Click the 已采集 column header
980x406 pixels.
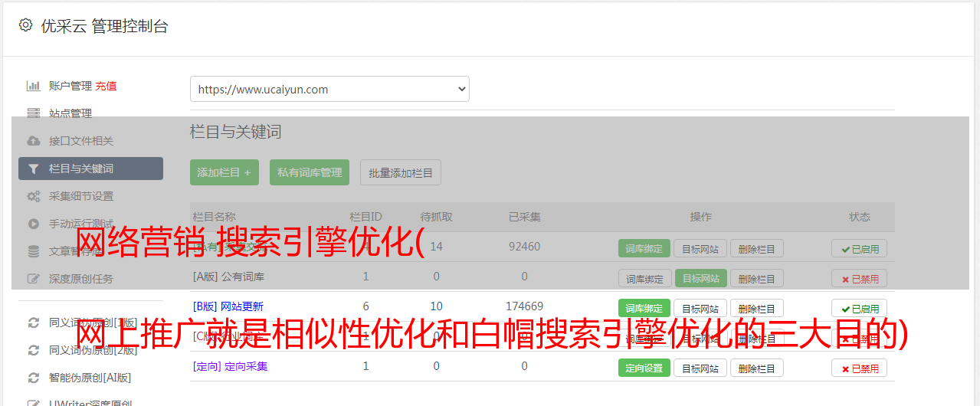(x=525, y=217)
